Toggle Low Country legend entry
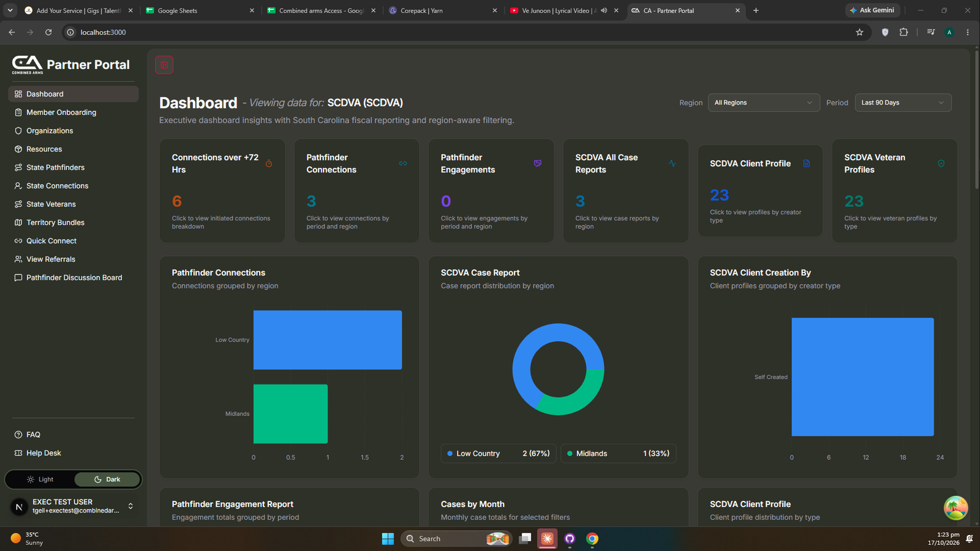Image resolution: width=980 pixels, height=551 pixels. (x=499, y=454)
